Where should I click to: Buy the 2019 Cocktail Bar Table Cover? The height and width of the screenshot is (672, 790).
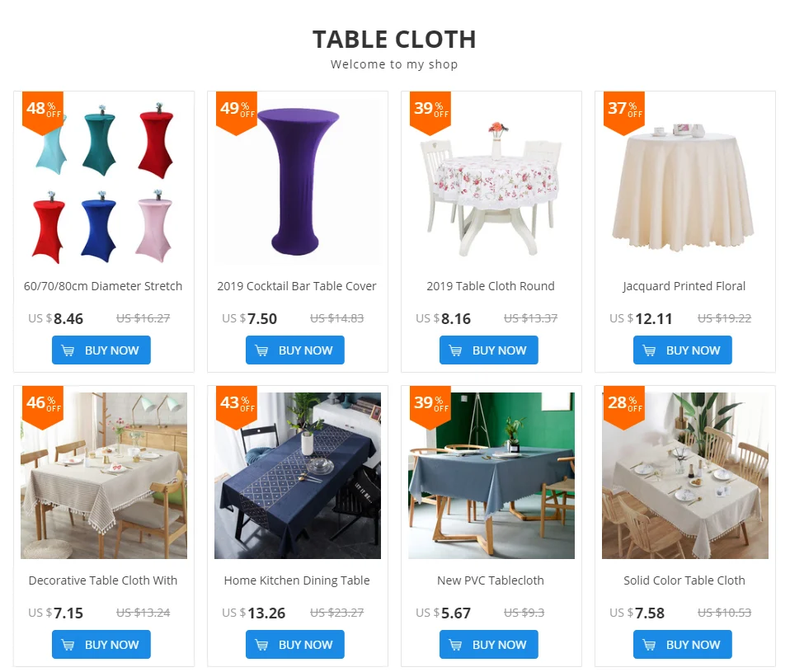point(295,350)
